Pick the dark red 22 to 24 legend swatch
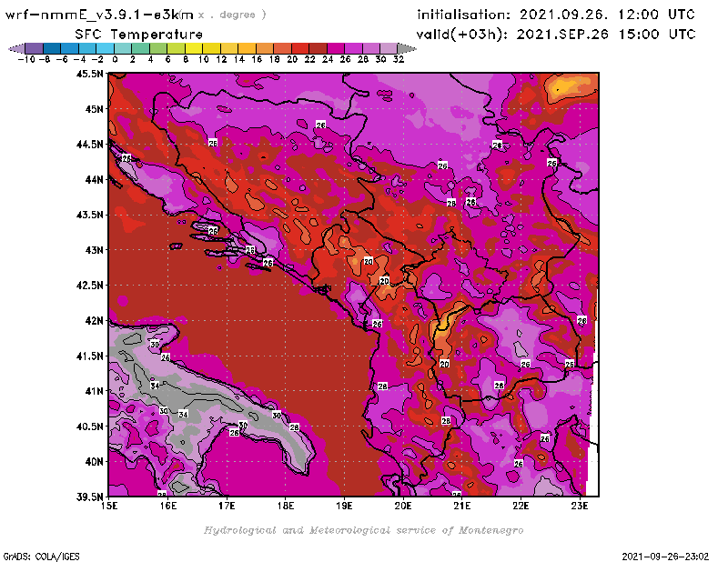The image size is (728, 562). pos(318,48)
